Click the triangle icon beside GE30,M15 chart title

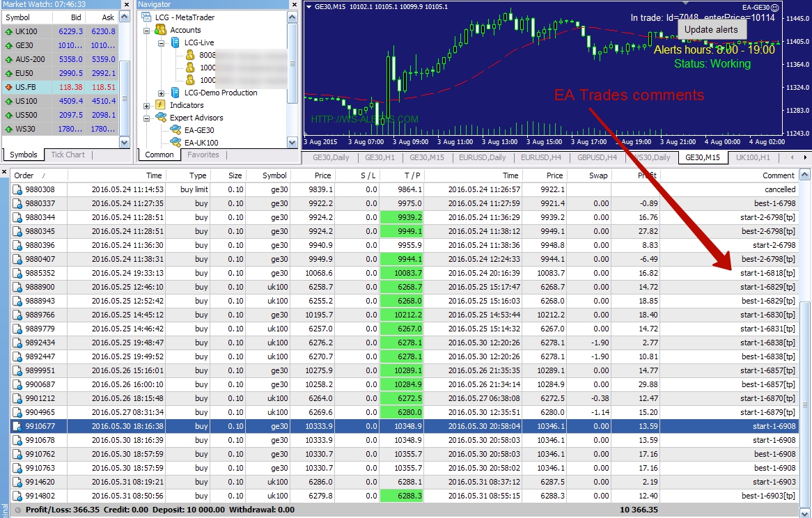tap(309, 7)
